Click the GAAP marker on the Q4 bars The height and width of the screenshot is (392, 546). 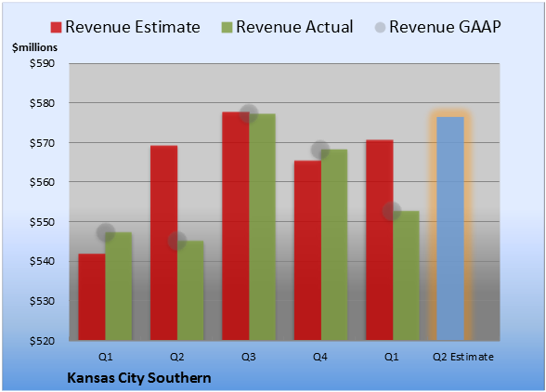click(320, 150)
